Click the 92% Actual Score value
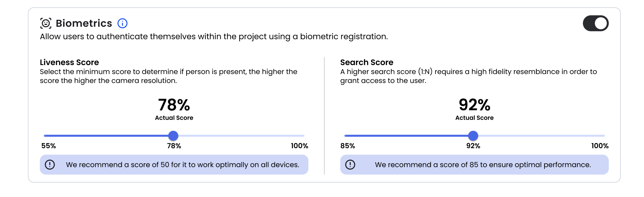 (474, 105)
